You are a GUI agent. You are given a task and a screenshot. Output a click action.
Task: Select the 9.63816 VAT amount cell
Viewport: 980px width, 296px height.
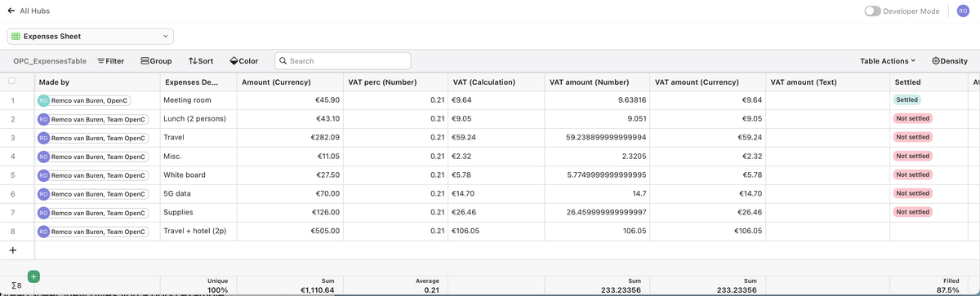point(596,99)
